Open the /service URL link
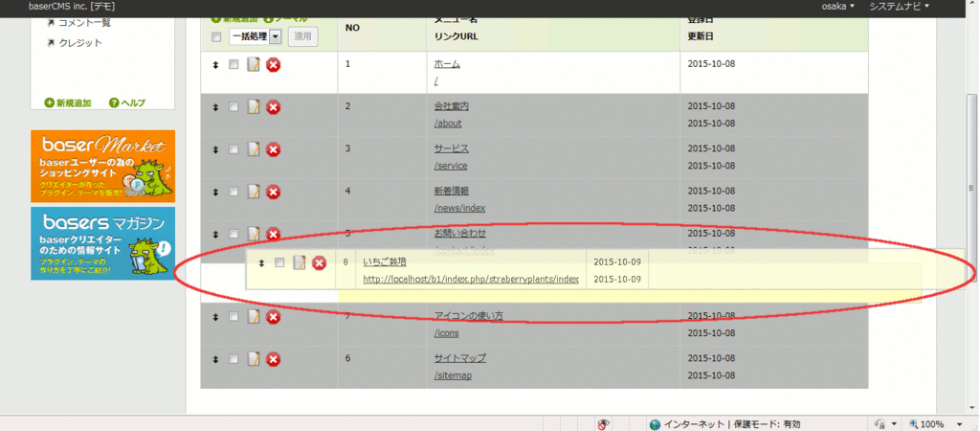The width and height of the screenshot is (980, 431). tap(451, 166)
